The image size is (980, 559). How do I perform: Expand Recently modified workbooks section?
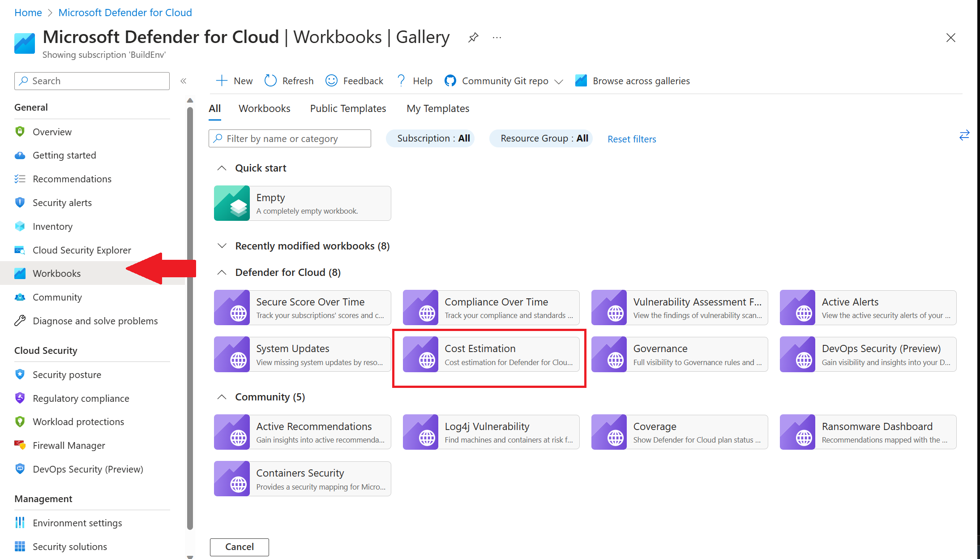pyautogui.click(x=222, y=246)
